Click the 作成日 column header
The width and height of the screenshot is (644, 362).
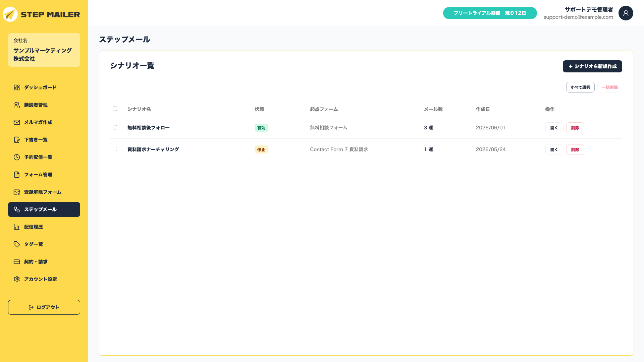[483, 109]
